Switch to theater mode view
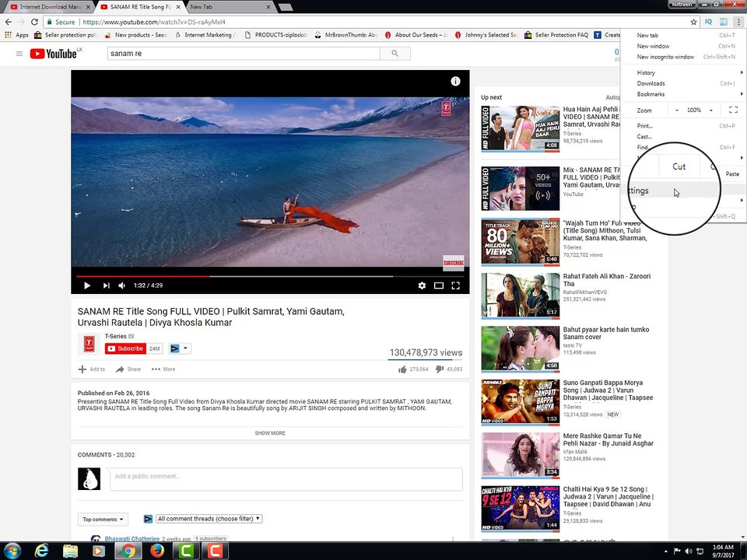Screen dimensions: 747x560 point(439,285)
